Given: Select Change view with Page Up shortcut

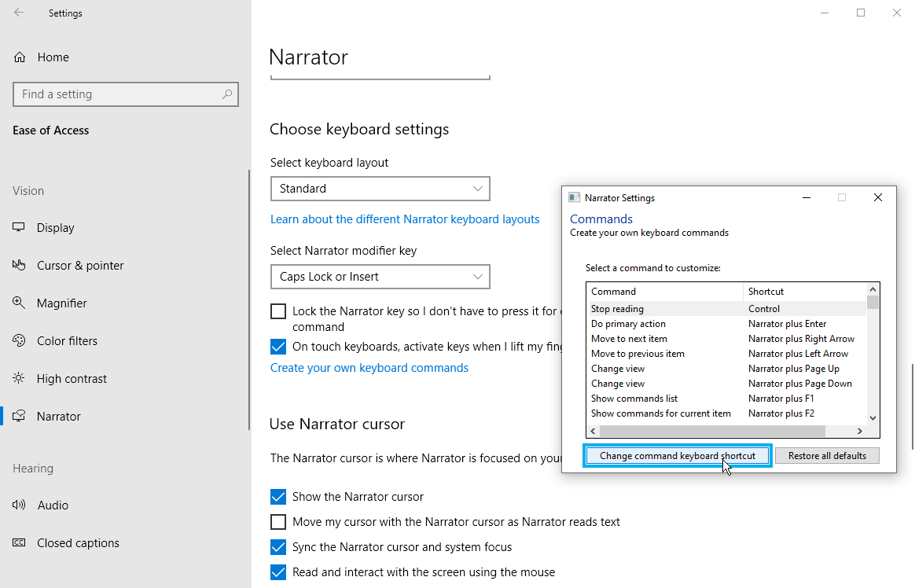Looking at the screenshot, I should click(726, 369).
